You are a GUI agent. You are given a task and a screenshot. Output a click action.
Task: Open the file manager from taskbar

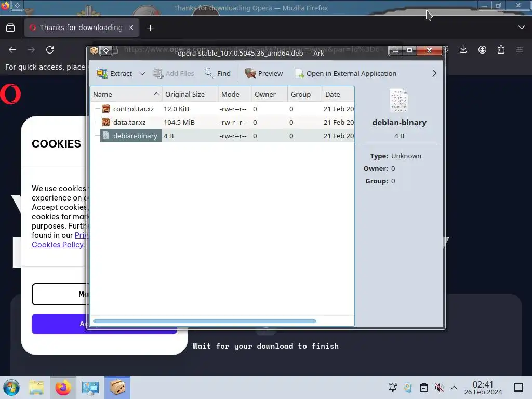[36, 388]
